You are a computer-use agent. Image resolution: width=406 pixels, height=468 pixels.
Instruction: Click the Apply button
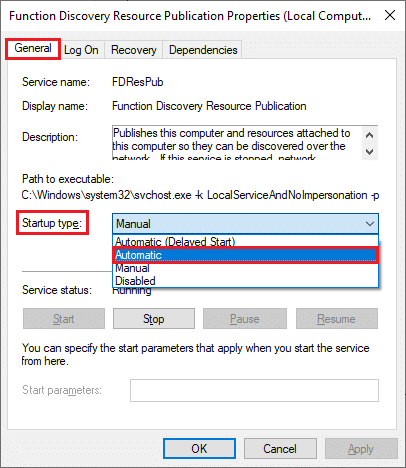click(361, 449)
